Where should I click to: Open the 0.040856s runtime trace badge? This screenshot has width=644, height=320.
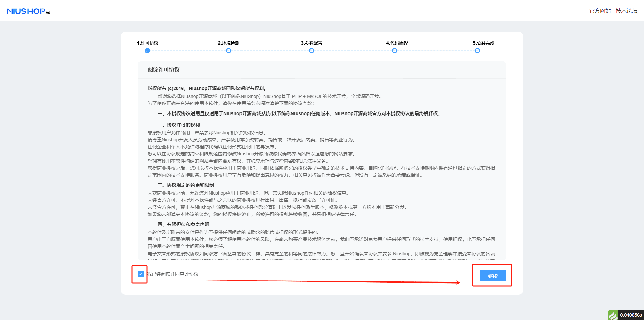click(631, 315)
